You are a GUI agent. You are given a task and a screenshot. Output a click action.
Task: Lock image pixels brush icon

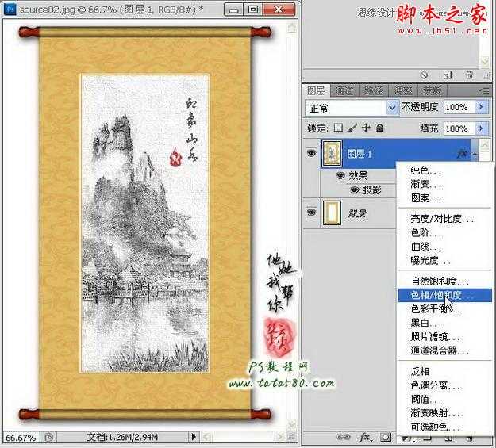point(352,128)
